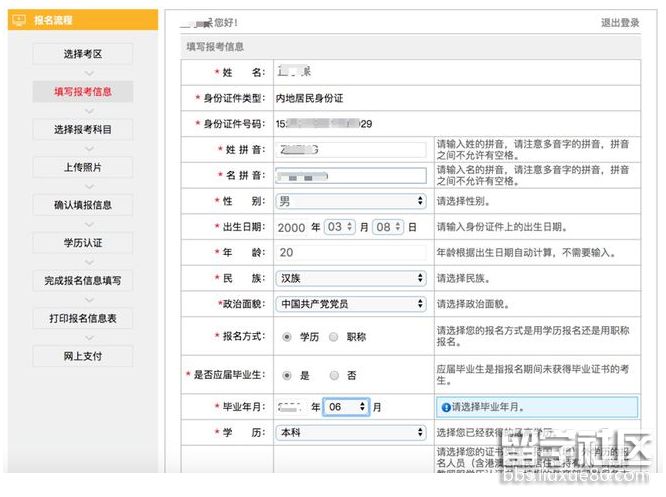666x497 pixels.
Task: Click the info icon beside 请选择毕业年月
Action: click(446, 407)
